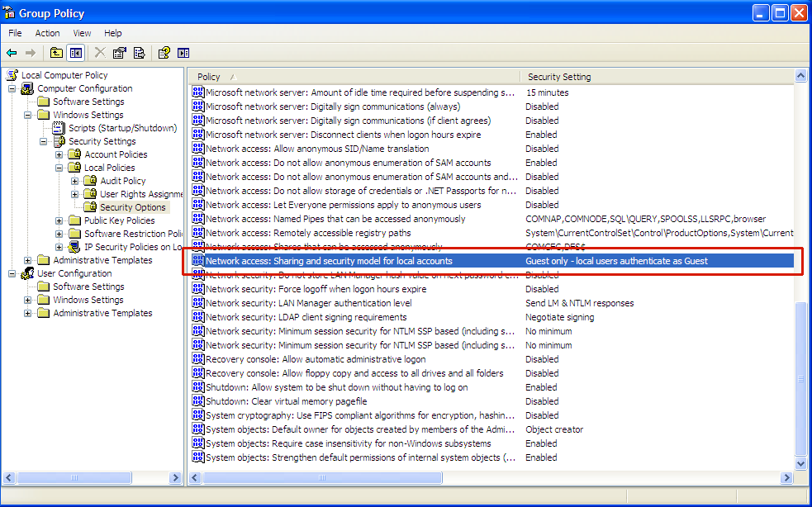
Task: Click the User Configuration user icon
Action: (27, 273)
